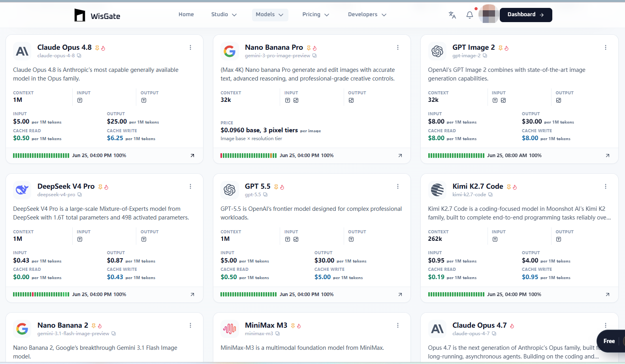Go to the Dashboard
The width and height of the screenshot is (625, 364).
[526, 15]
